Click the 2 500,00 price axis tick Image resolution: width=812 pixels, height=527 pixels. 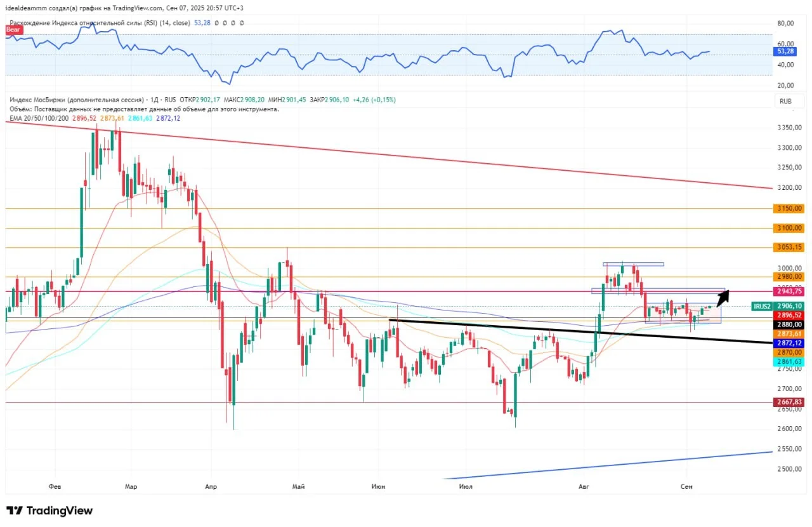click(790, 469)
